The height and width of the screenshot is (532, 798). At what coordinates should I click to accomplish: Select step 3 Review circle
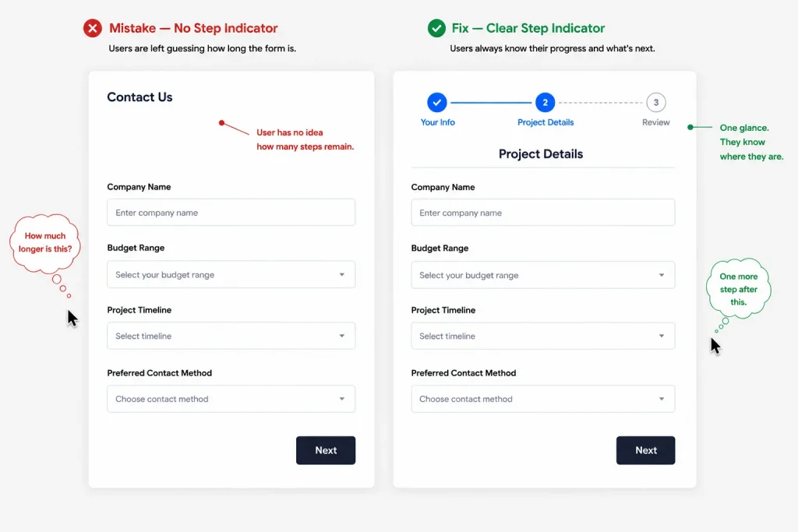[655, 102]
